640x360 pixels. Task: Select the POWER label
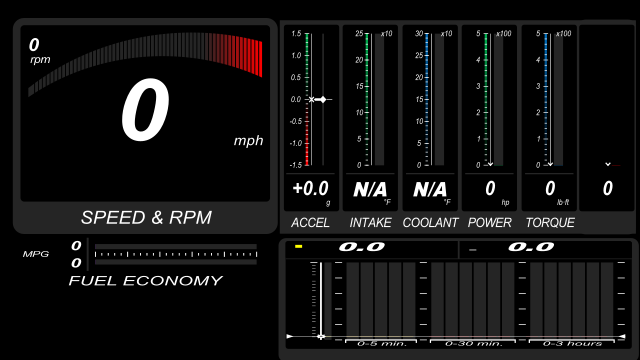point(489,222)
